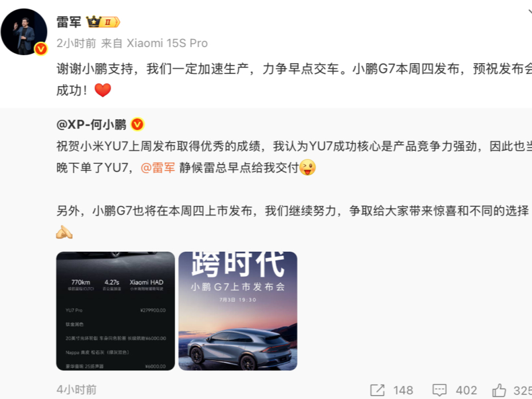Click the tongue-out emoji in the quoted post
This screenshot has width=532, height=399.
[308, 167]
